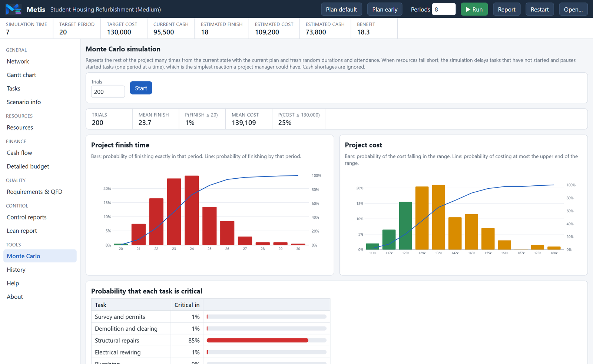
Task: Click the Critical in column header
Action: [x=187, y=305]
